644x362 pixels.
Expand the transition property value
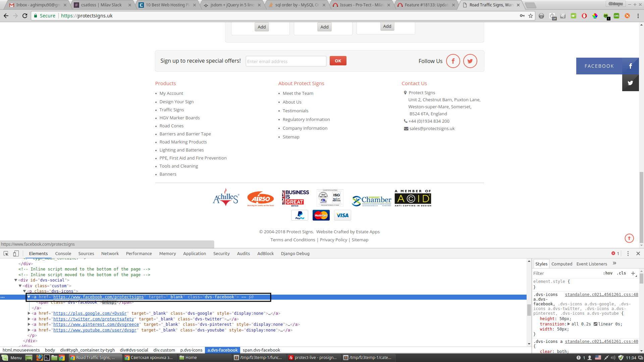pos(569,324)
